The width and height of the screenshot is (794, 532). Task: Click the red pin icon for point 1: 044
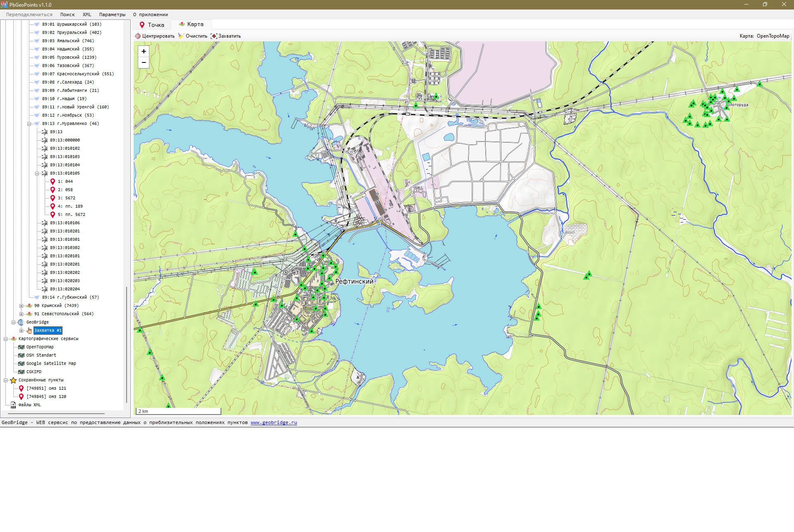(53, 182)
